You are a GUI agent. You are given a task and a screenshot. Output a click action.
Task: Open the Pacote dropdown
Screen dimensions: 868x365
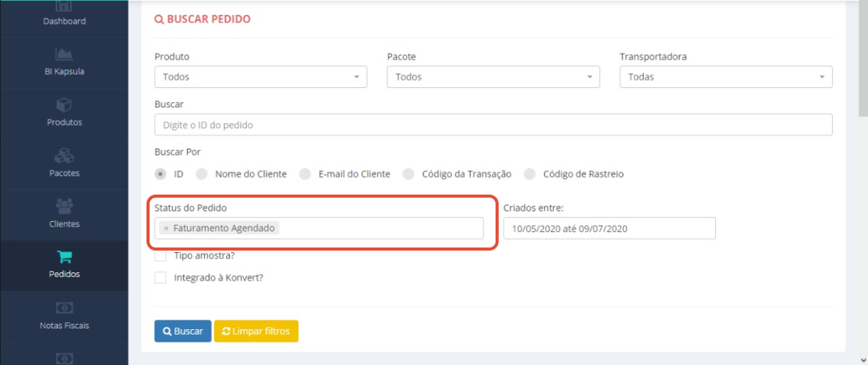click(x=493, y=77)
